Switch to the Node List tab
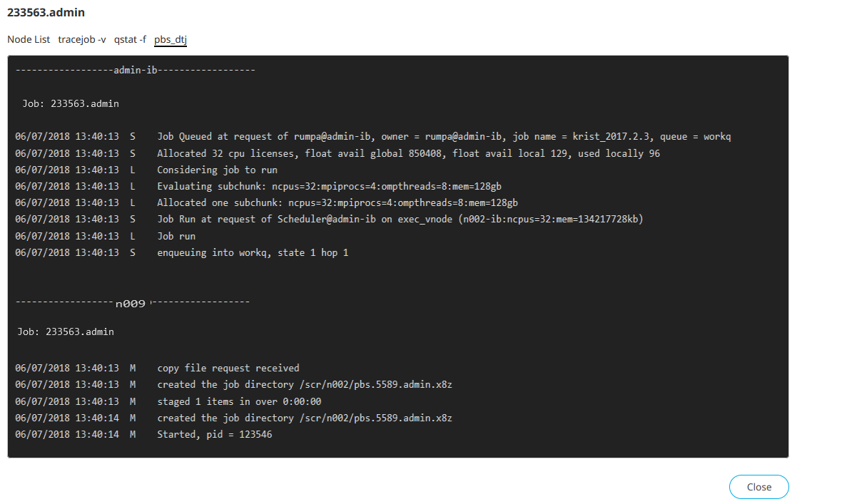This screenshot has height=504, width=842. pyautogui.click(x=29, y=39)
